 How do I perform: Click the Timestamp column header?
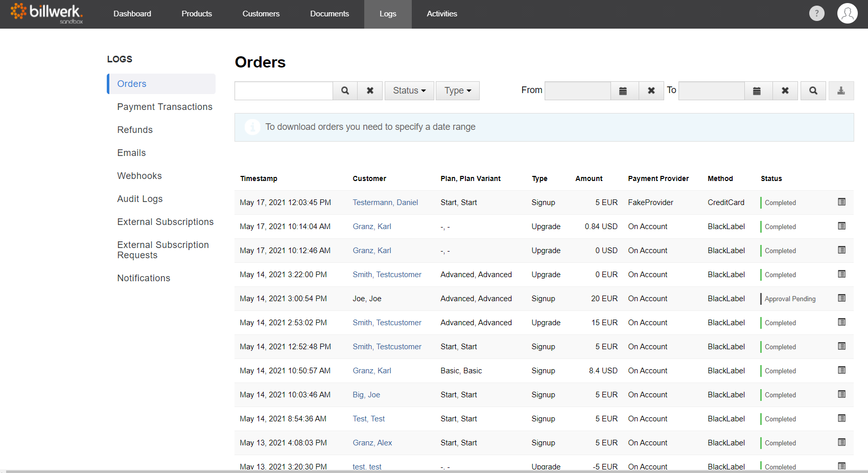pos(259,178)
